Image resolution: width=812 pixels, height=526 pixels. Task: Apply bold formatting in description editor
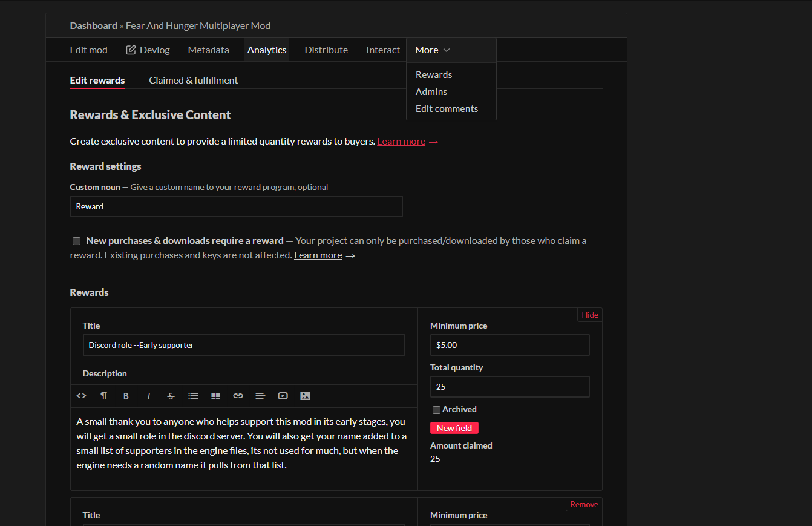pyautogui.click(x=126, y=396)
